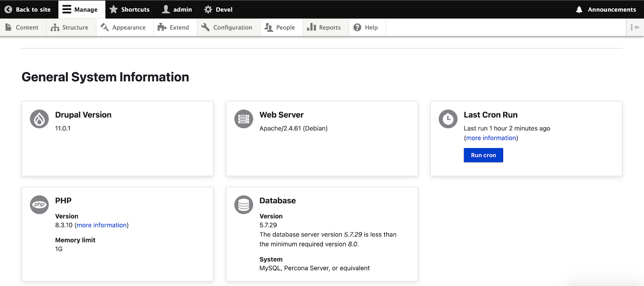This screenshot has width=644, height=286.
Task: Click the Shortcuts star icon
Action: [x=114, y=9]
